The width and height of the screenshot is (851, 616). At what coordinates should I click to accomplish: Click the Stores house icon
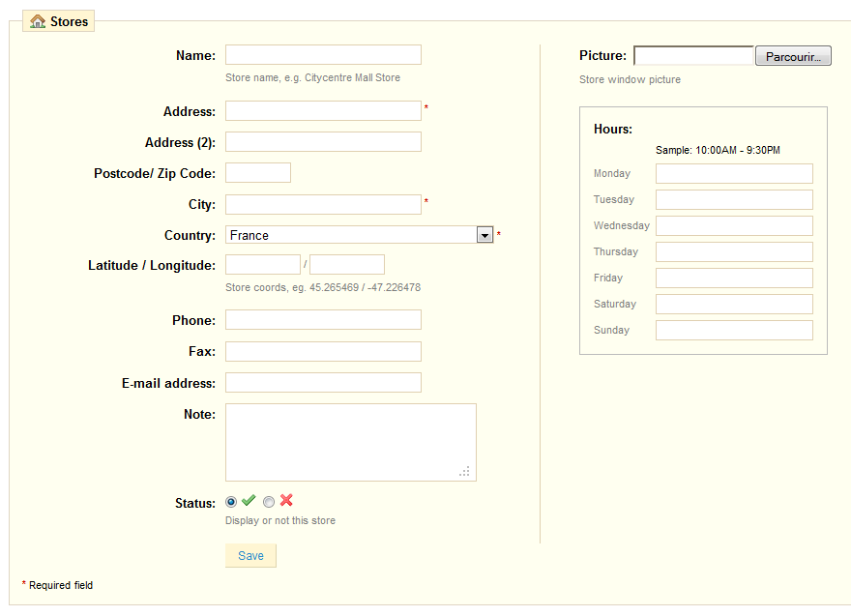coord(38,21)
